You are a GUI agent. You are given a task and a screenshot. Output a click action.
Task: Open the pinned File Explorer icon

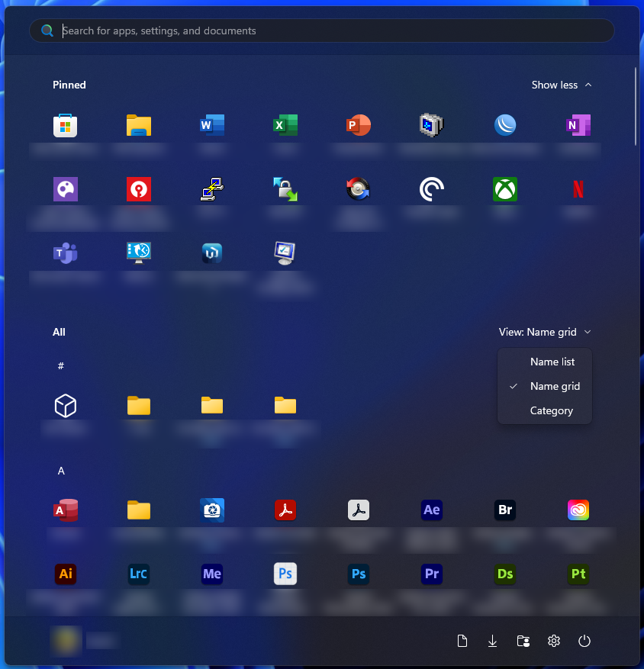click(x=139, y=125)
